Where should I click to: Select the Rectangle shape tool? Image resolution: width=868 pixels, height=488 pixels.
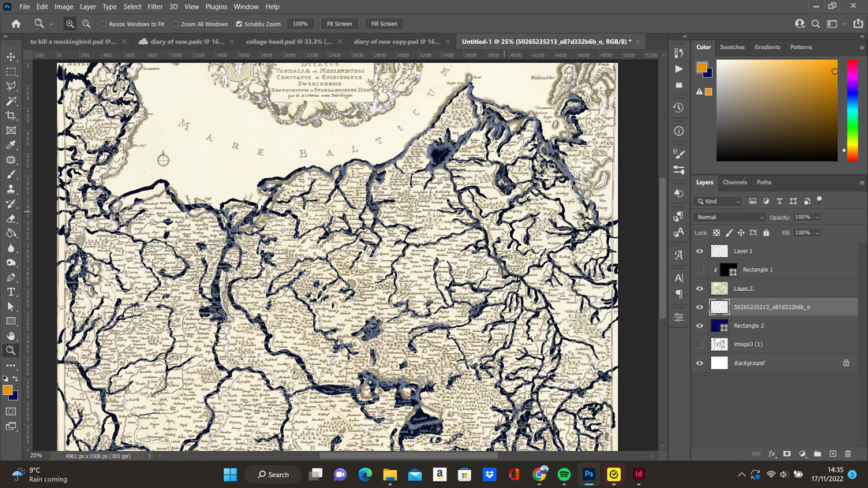[10, 321]
